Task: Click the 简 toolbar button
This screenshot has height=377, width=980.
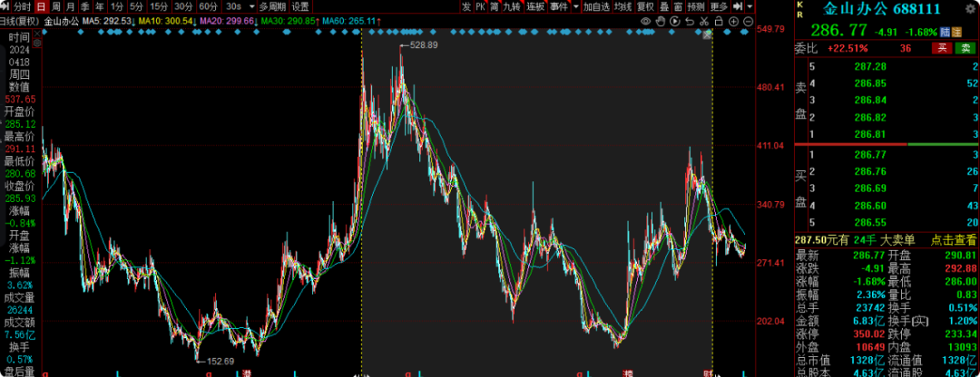Action: point(495,6)
